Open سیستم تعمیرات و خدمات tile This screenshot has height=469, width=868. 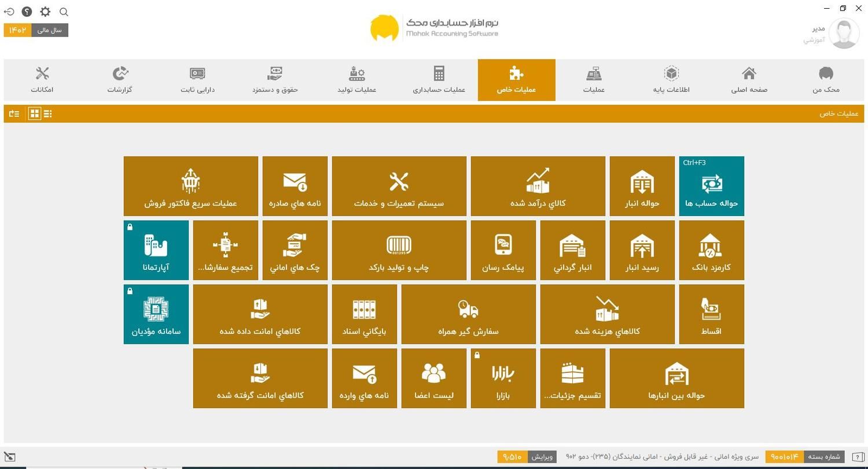click(399, 186)
